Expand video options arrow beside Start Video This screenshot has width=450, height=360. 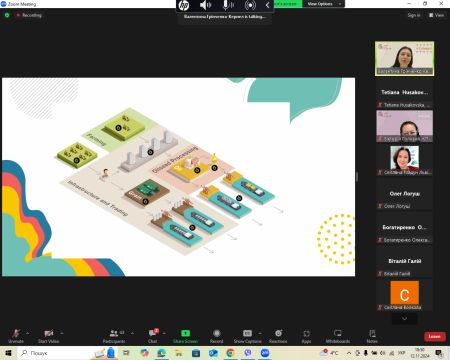[x=62, y=333]
